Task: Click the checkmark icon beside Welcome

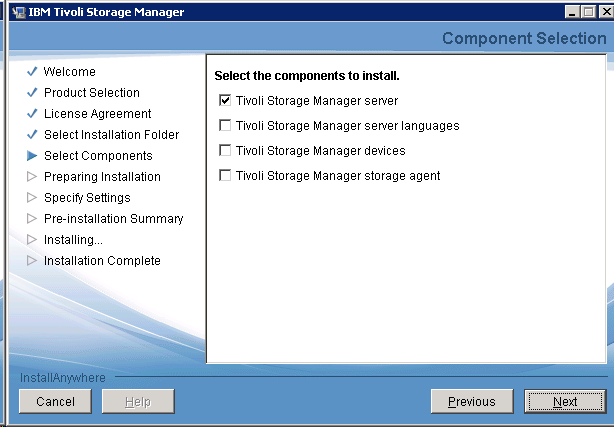Action: click(x=32, y=72)
